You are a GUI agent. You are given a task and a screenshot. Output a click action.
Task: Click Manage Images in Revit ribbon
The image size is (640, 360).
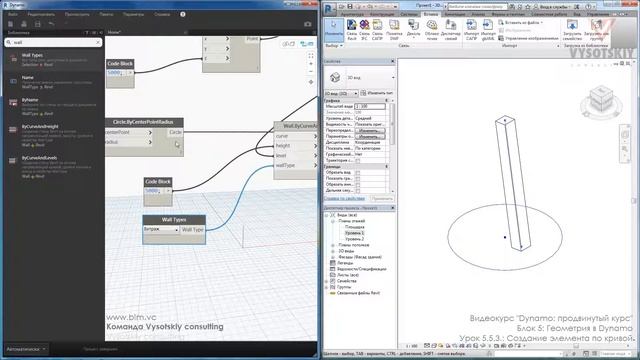coord(528,38)
